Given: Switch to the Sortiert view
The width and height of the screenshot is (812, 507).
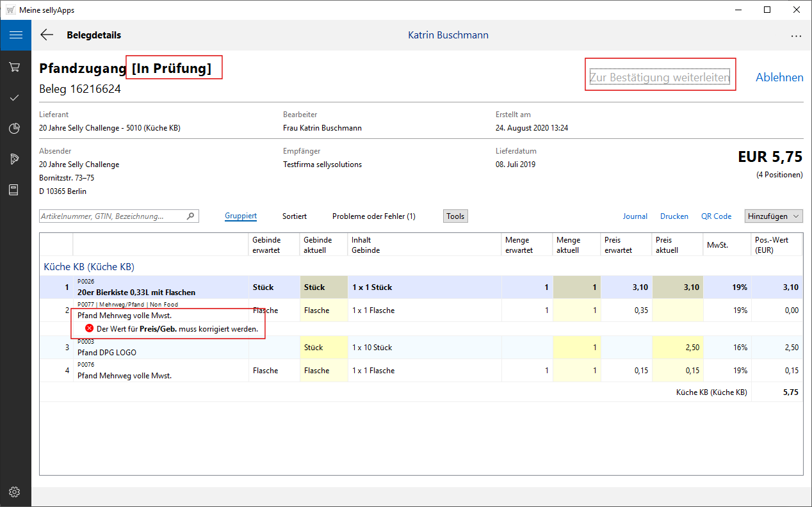Looking at the screenshot, I should click(x=295, y=216).
